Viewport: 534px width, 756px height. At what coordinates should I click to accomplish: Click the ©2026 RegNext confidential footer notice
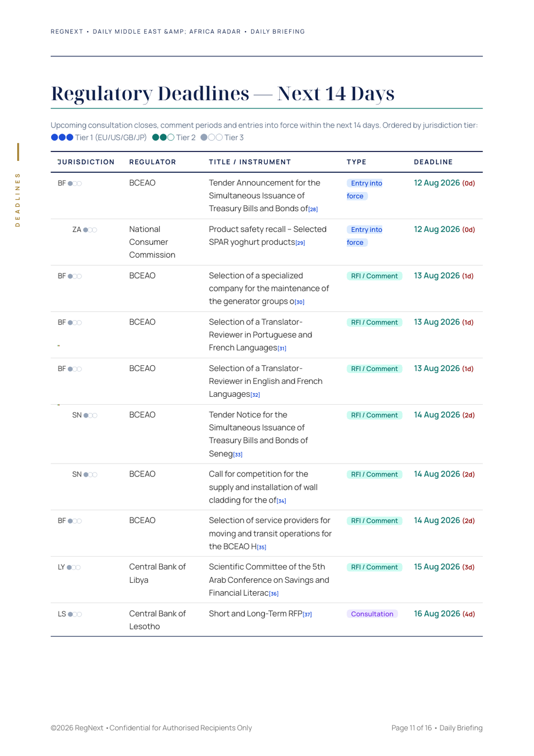click(151, 728)
